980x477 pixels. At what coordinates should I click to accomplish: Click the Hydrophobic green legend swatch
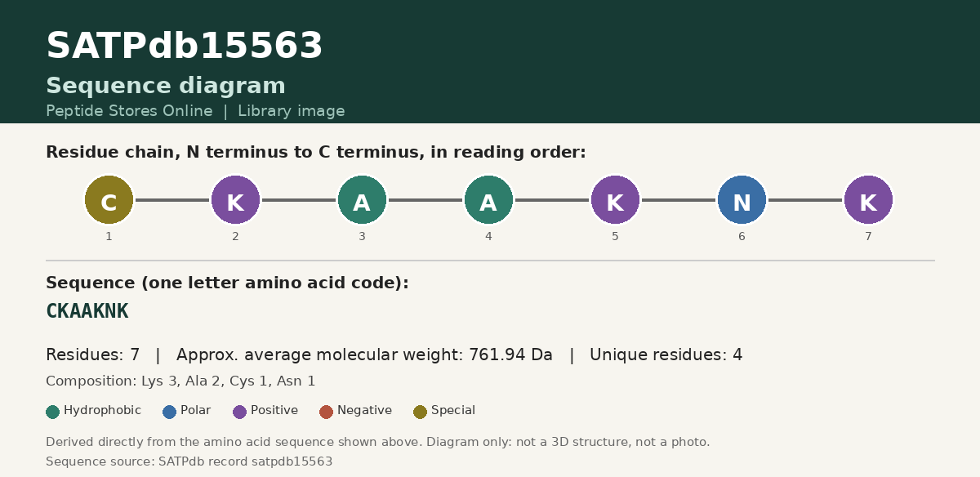point(53,412)
